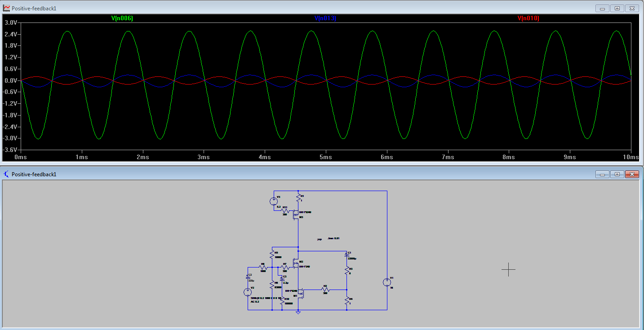Select voltage source V2 in schematic
This screenshot has height=330, width=644.
(x=248, y=292)
